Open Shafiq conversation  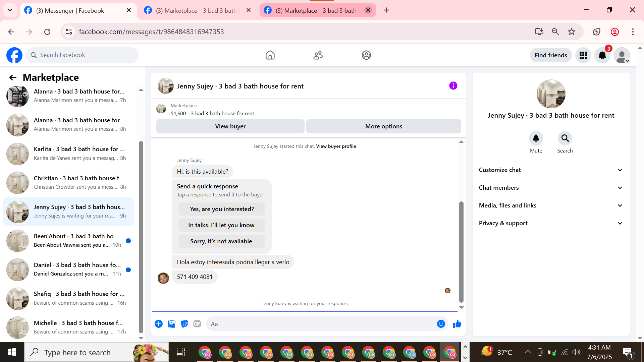(x=69, y=299)
